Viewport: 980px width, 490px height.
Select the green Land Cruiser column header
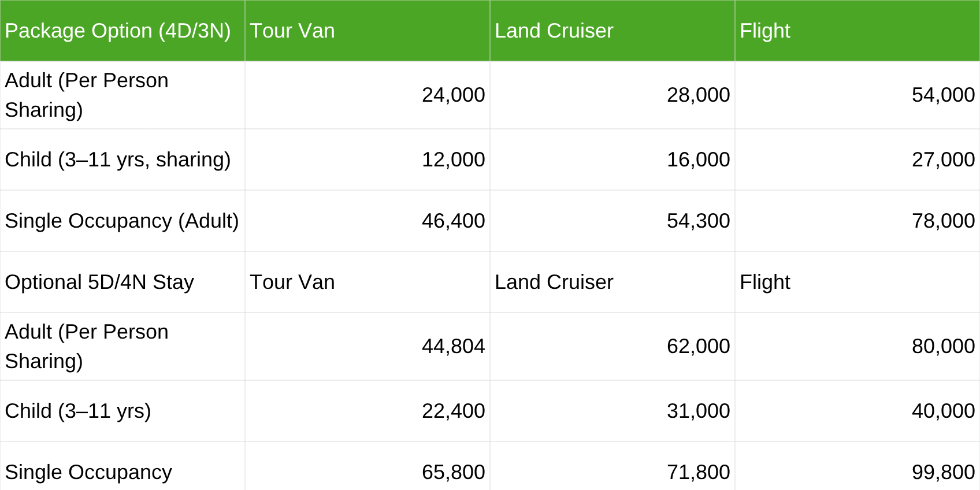pyautogui.click(x=554, y=31)
